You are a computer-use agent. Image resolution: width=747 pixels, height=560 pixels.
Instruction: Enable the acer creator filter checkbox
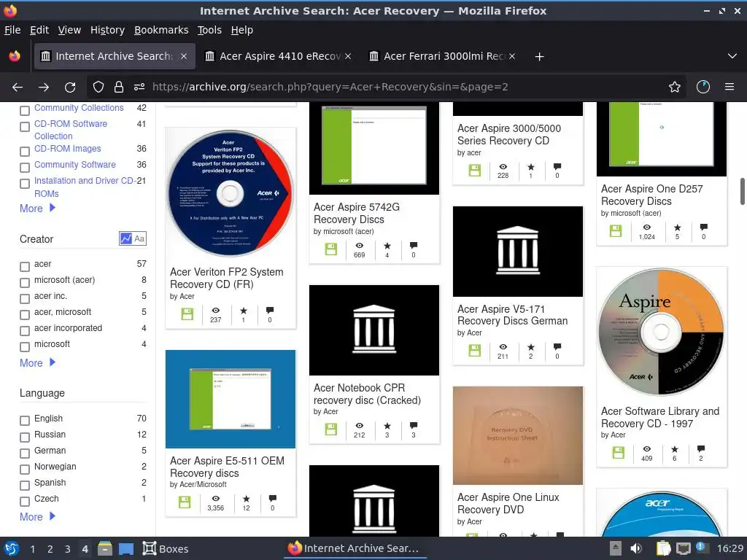coord(25,267)
